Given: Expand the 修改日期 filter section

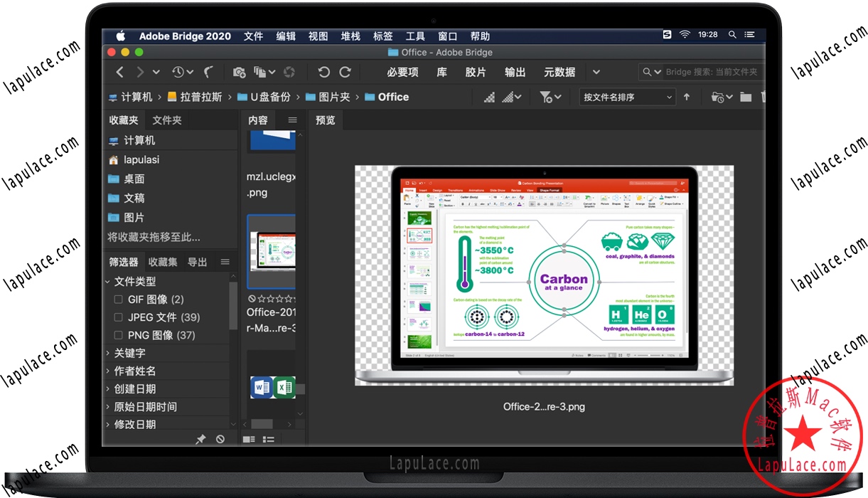Looking at the screenshot, I should click(x=131, y=423).
